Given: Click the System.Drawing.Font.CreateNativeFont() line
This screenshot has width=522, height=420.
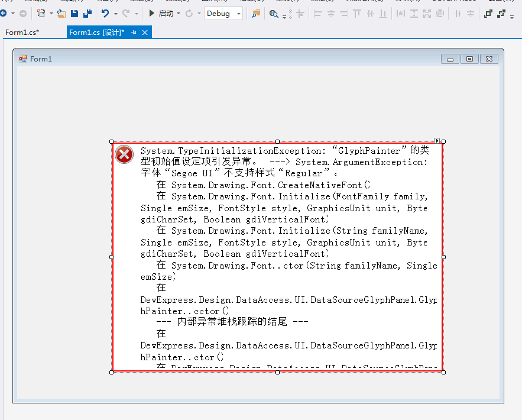Looking at the screenshot, I should coord(263,185).
